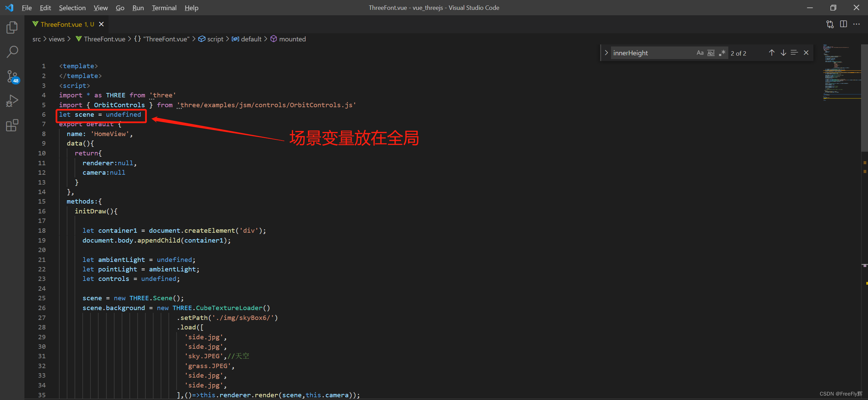The width and height of the screenshot is (868, 400).
Task: Click 'container1' declaration on line 18
Action: pyautogui.click(x=118, y=230)
